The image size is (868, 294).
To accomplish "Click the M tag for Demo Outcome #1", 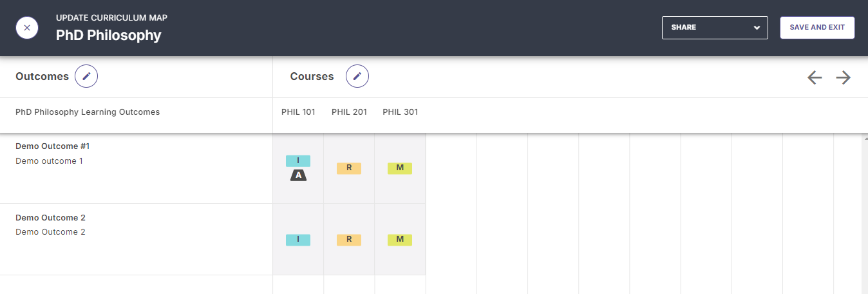I will (x=400, y=168).
